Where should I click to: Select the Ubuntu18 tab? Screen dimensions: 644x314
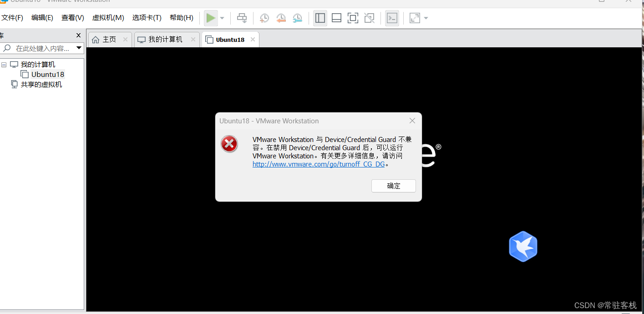coord(230,40)
